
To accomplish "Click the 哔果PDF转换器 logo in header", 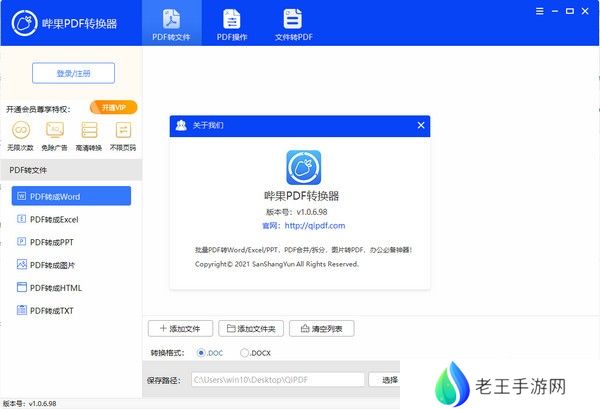I will click(x=24, y=23).
